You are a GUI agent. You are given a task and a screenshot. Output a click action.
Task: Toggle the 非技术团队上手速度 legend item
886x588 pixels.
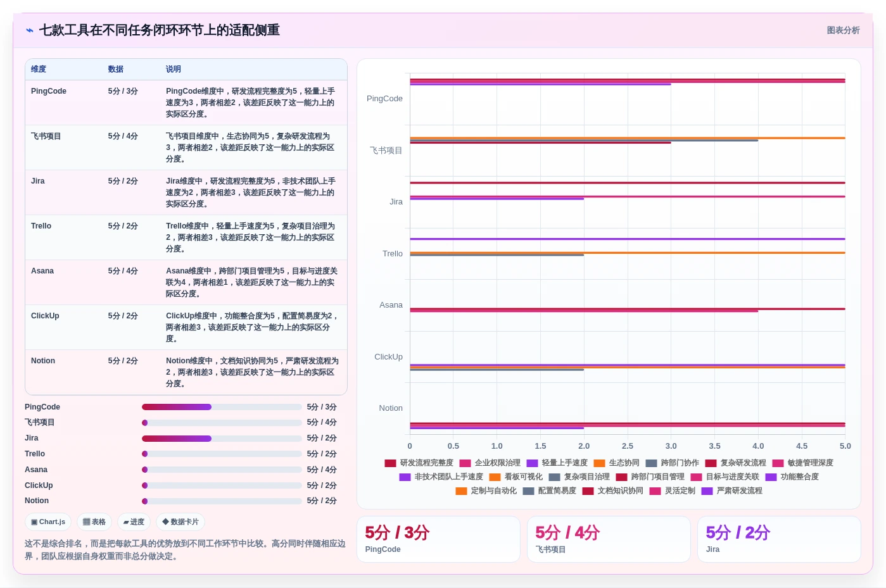[x=441, y=477]
